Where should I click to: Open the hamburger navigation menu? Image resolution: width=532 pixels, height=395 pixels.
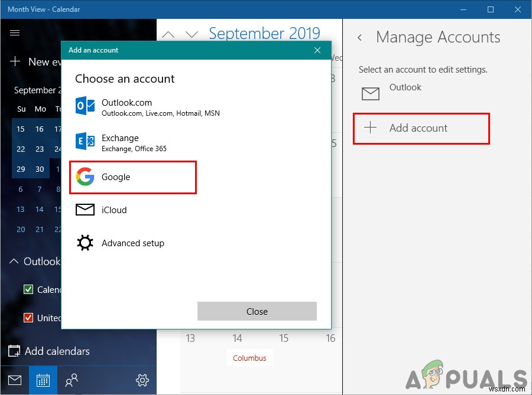click(16, 32)
